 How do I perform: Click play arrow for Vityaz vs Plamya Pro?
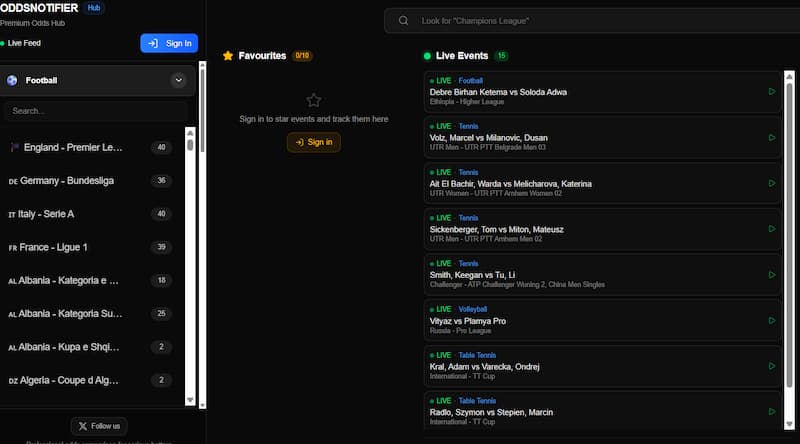(x=772, y=320)
